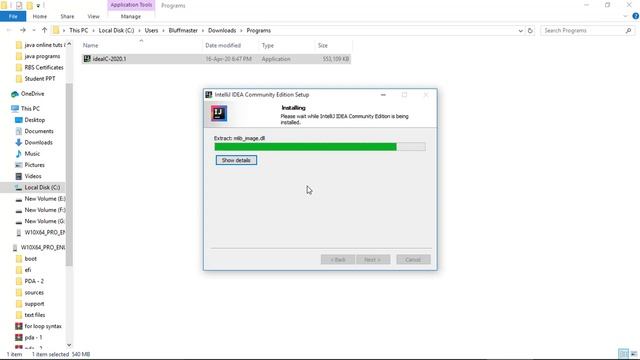Viewport: 640px width, 360px height.
Task: Sort by Size column header
Action: coord(323,45)
